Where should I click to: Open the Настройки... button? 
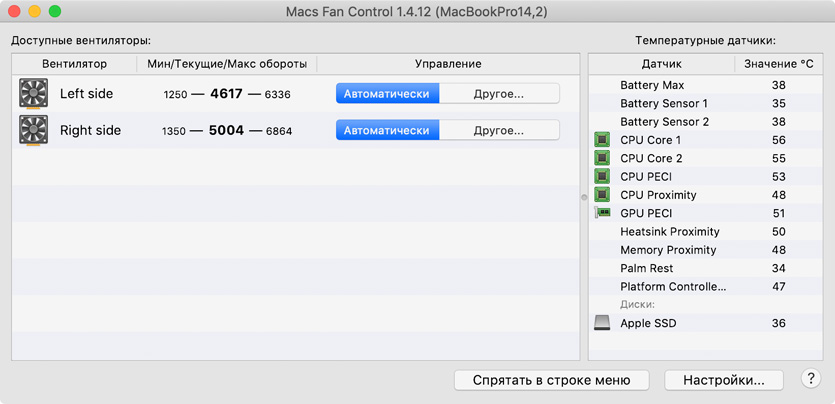tap(723, 380)
